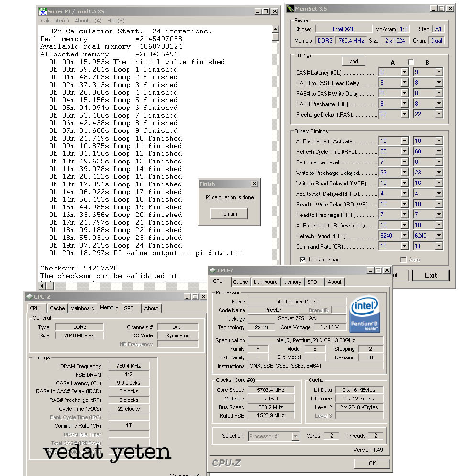
Task: Click Command Rate 1T value in CPU-Z
Action: point(129,425)
